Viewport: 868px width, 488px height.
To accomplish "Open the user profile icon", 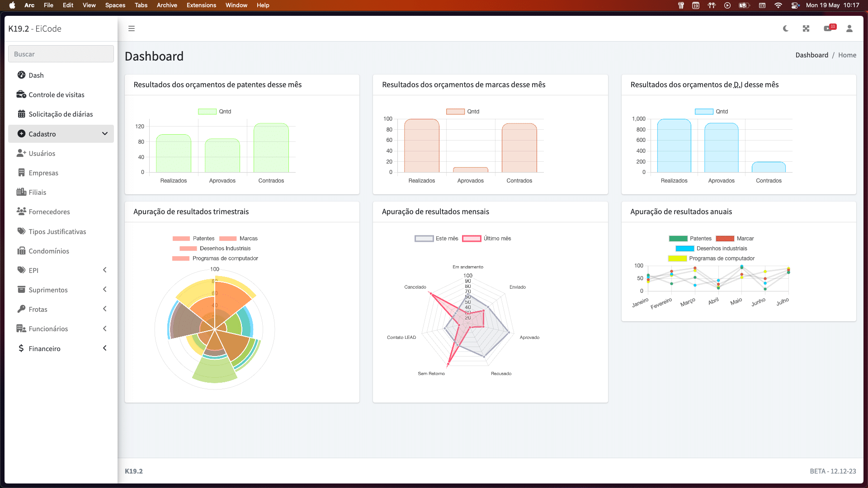I will coord(849,28).
